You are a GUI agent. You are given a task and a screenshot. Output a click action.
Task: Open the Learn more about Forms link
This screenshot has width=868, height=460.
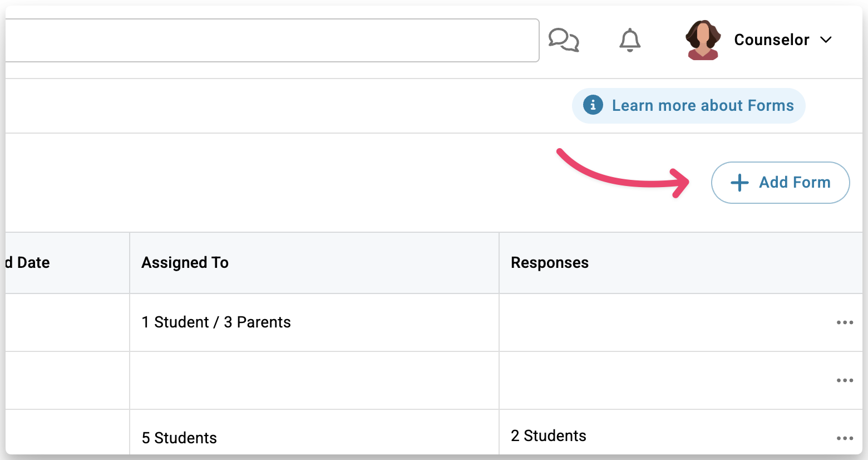702,105
